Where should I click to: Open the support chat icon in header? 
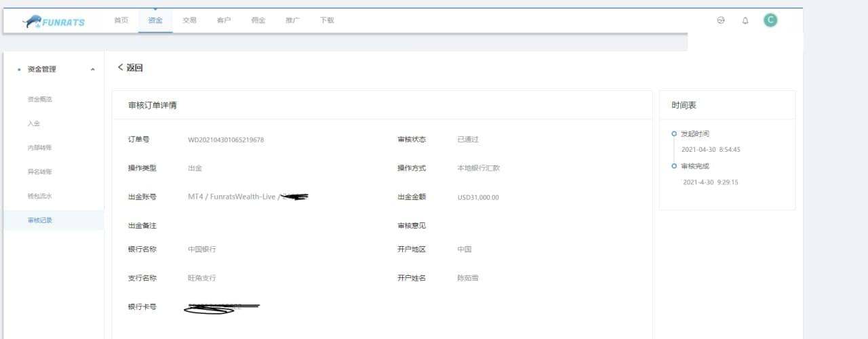tap(721, 20)
